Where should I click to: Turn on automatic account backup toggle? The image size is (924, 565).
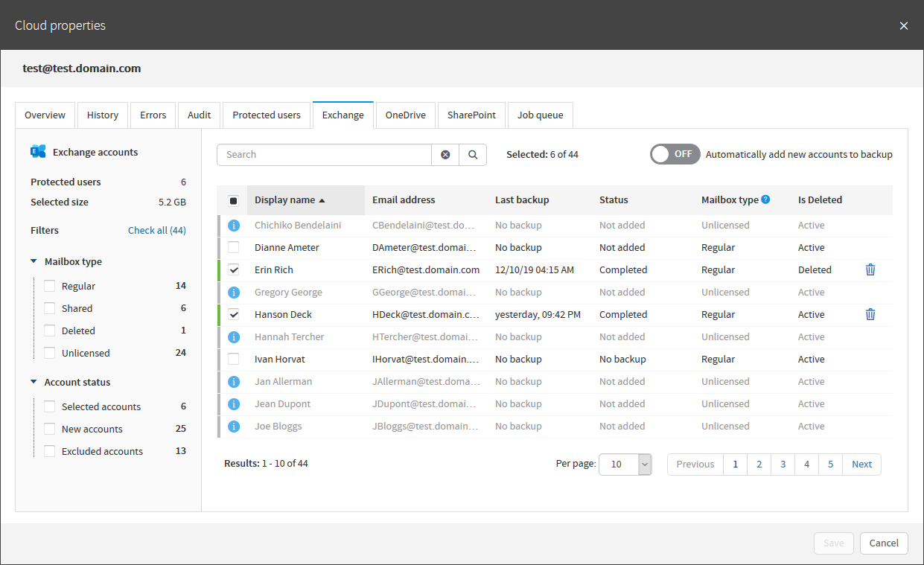click(675, 154)
